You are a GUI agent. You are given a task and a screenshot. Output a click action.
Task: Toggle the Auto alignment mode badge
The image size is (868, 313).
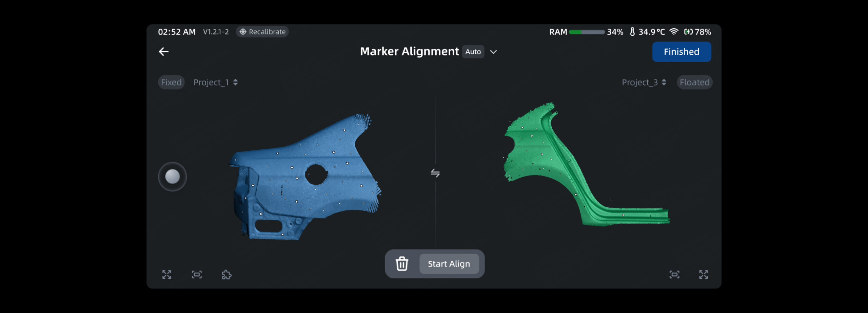click(x=473, y=52)
